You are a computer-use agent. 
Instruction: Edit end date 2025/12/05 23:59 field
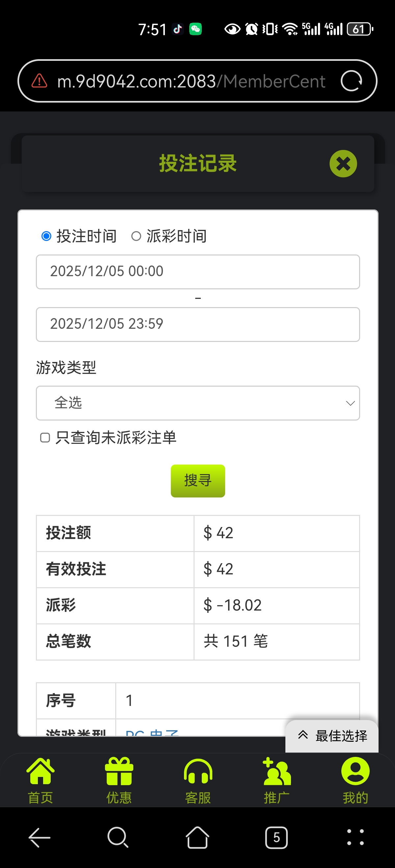click(198, 325)
